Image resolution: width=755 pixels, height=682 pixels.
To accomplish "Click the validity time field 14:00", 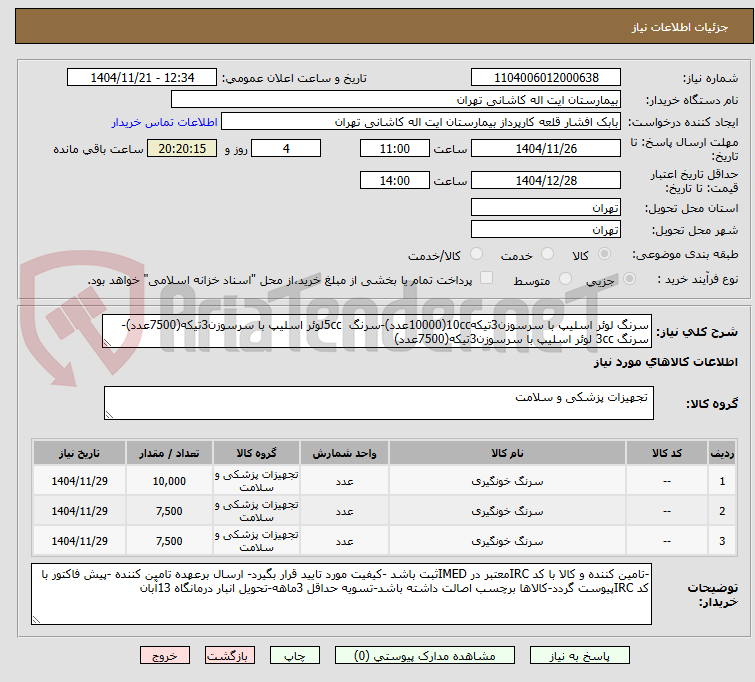I will coord(395,180).
